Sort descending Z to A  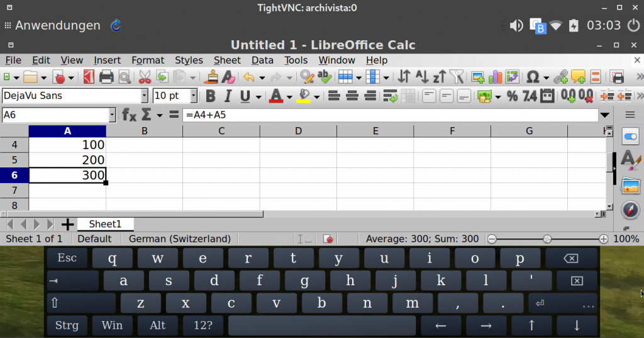pos(439,77)
